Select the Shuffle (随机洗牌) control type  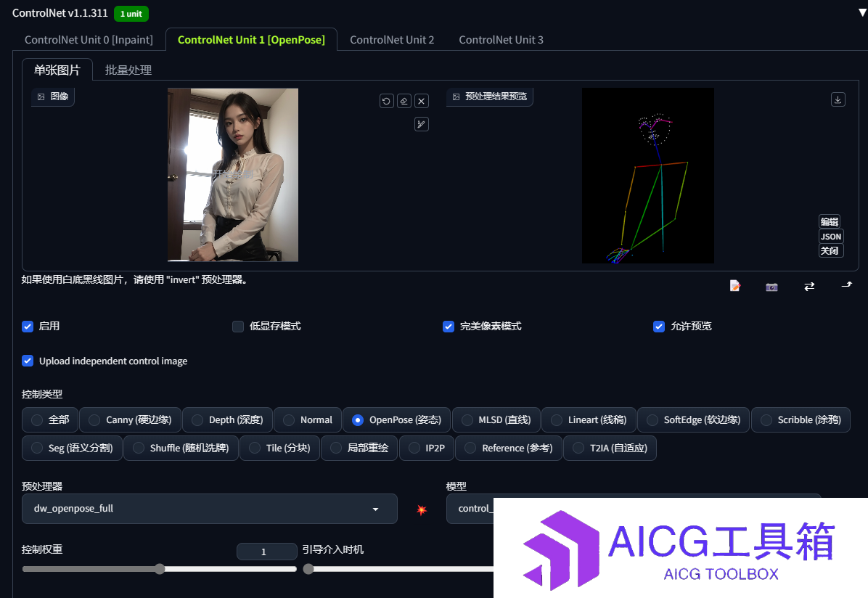[181, 448]
